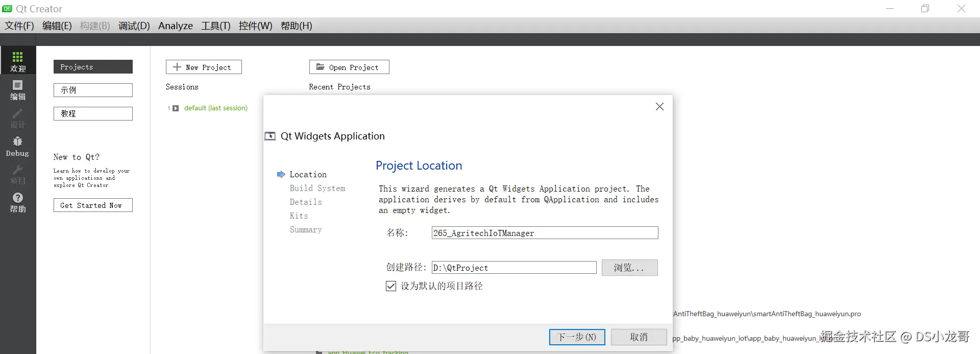
Task: Click the 浏览... browse button
Action: pos(629,268)
